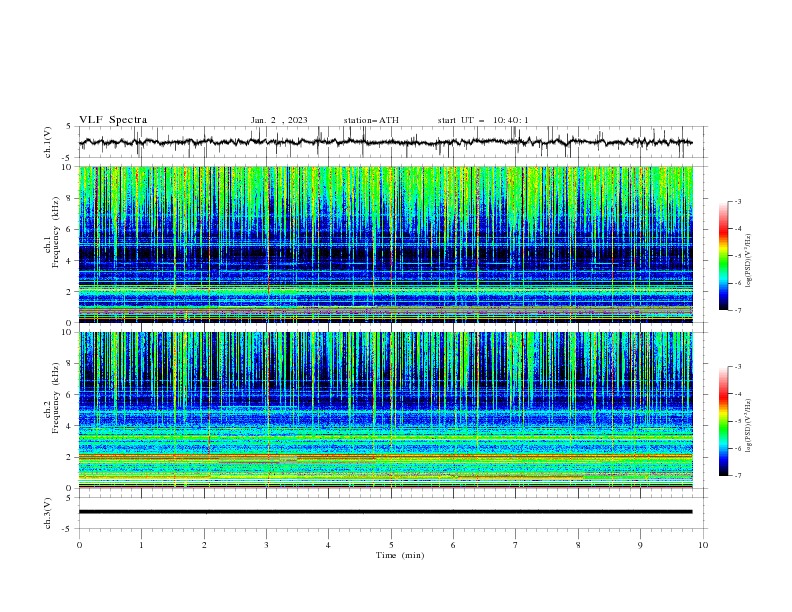Click the "-7" tick on ch.1 colorbar
The width and height of the screenshot is (792, 612).
(x=738, y=310)
